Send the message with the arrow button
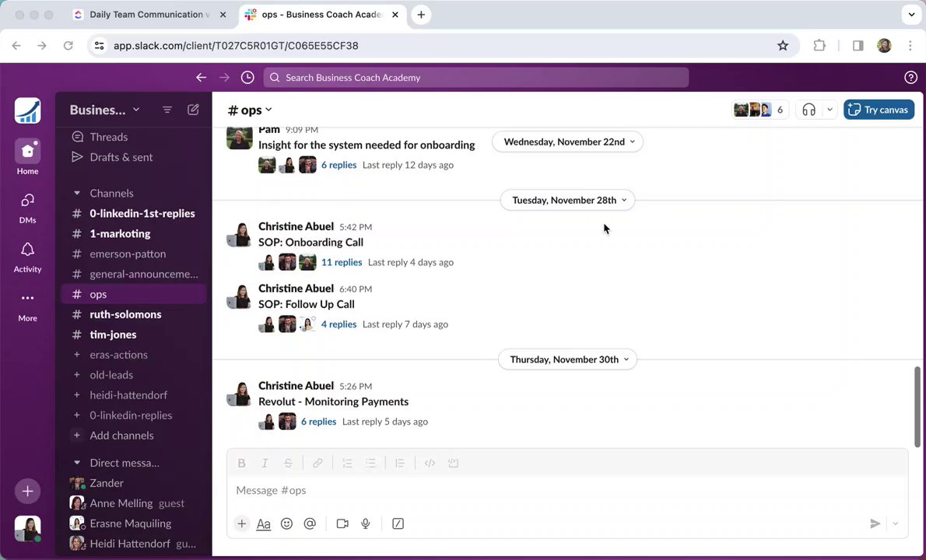Image resolution: width=926 pixels, height=560 pixels. pyautogui.click(x=875, y=523)
